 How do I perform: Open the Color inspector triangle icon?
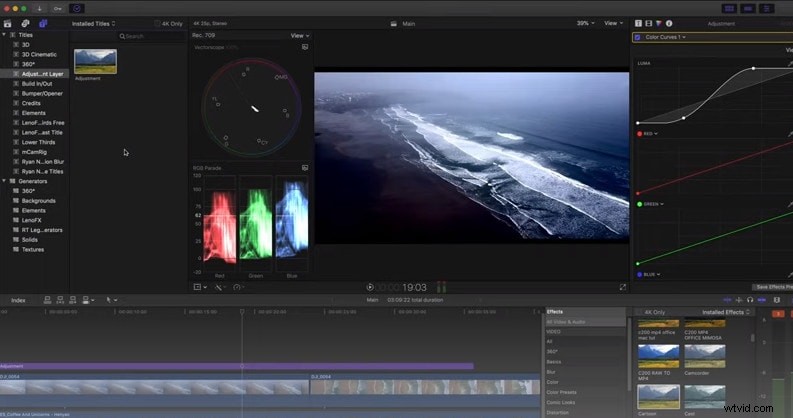click(658, 23)
